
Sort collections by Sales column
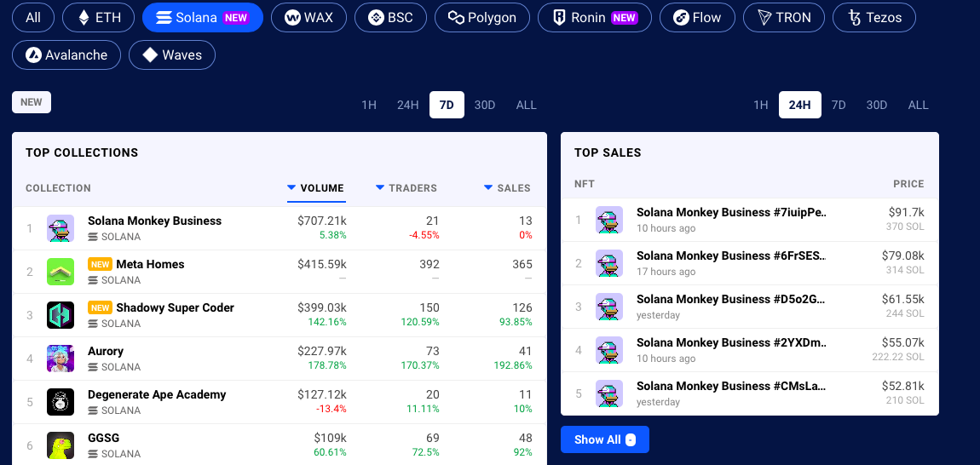pyautogui.click(x=508, y=188)
